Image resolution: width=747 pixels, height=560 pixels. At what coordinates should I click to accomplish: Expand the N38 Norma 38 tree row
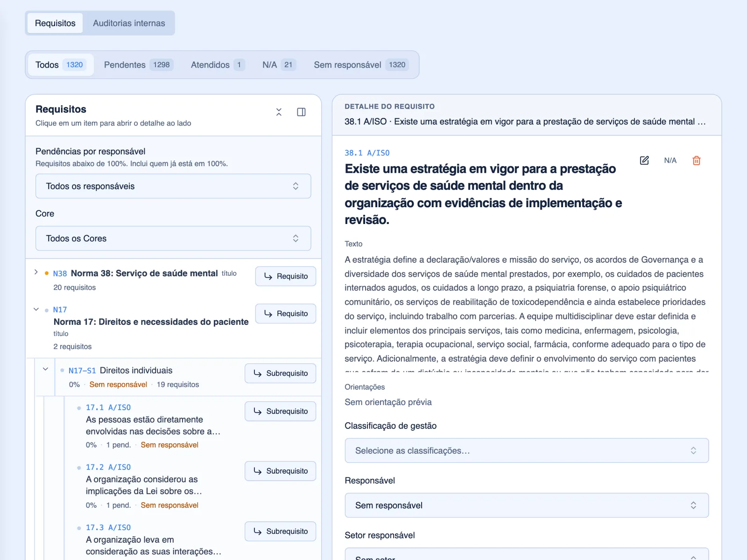click(36, 272)
